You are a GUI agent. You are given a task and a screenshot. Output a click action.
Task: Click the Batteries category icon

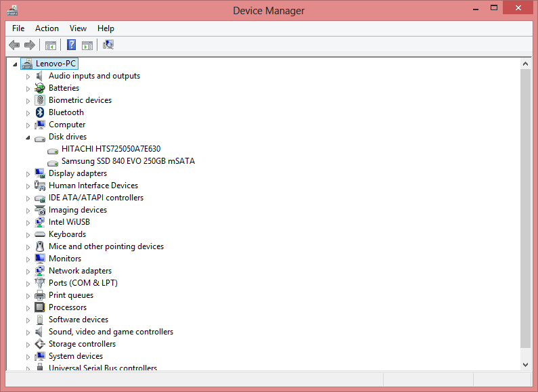(40, 88)
